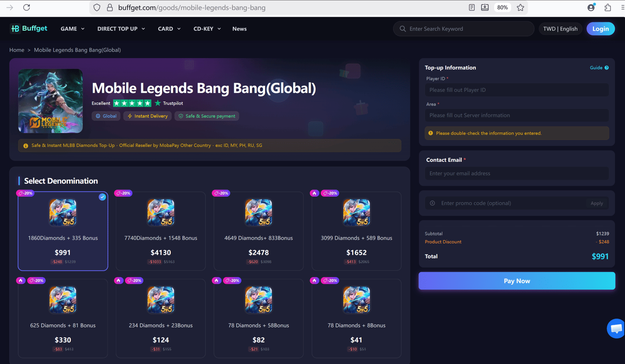Select the 7740Diamonds + 1548 Bonus denomination

coord(161,231)
